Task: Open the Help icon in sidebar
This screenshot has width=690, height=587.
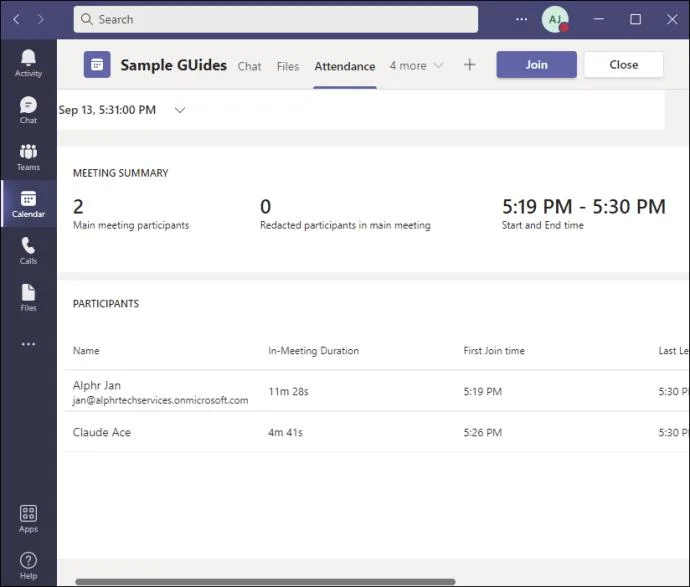Action: tap(28, 565)
